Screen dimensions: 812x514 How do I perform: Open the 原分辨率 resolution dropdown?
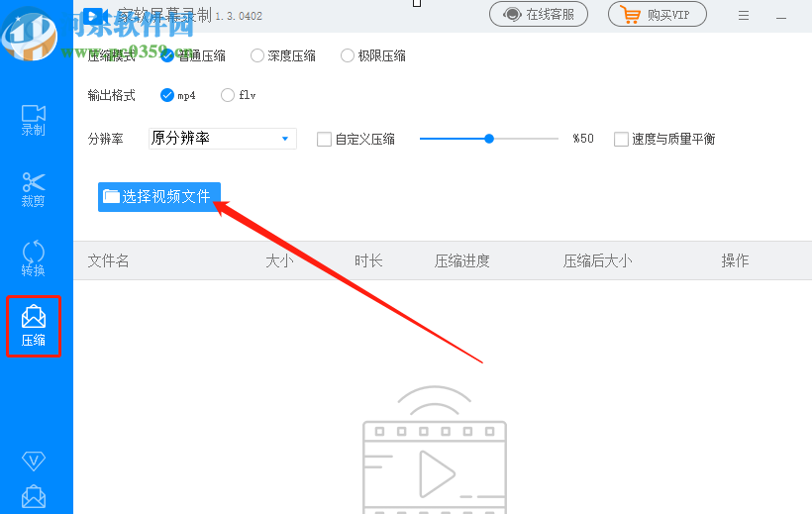pyautogui.click(x=223, y=139)
